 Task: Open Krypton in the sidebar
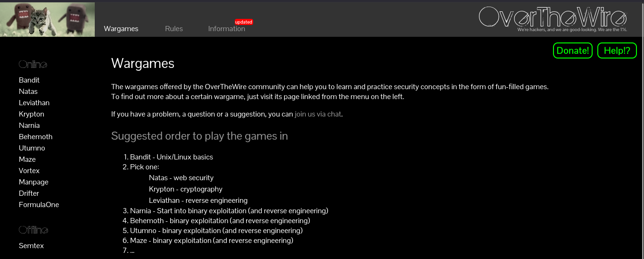pyautogui.click(x=32, y=114)
